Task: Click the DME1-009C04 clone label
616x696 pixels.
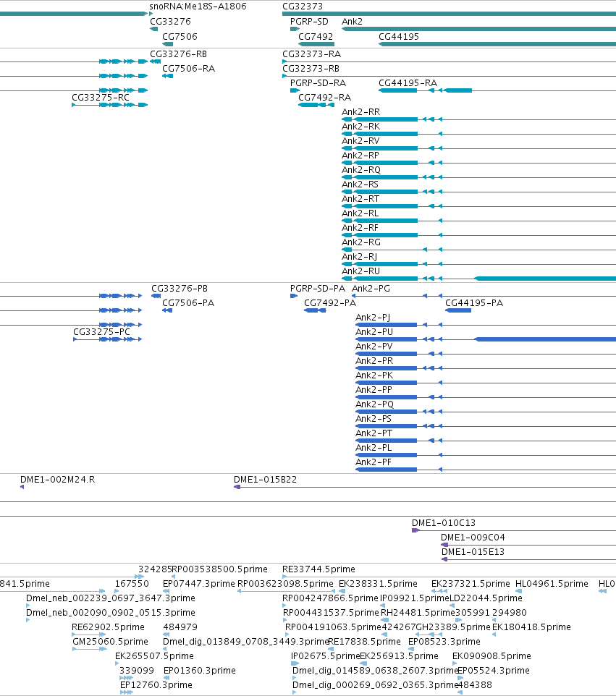Action: point(473,538)
